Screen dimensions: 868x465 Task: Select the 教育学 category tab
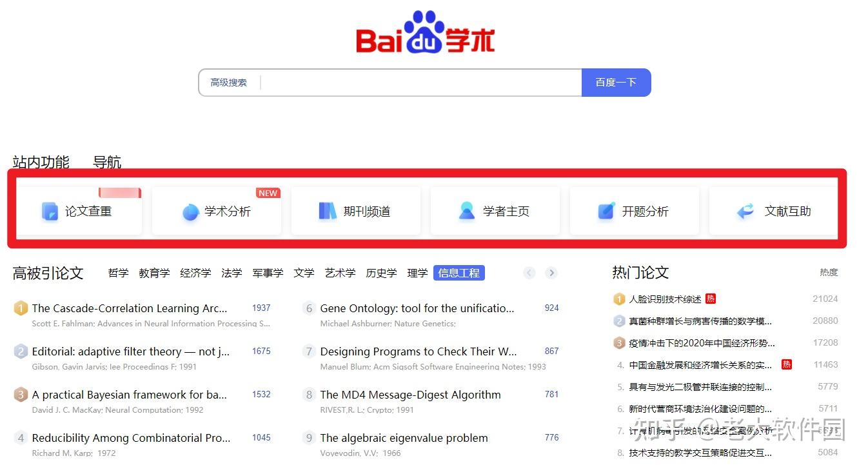click(x=154, y=273)
